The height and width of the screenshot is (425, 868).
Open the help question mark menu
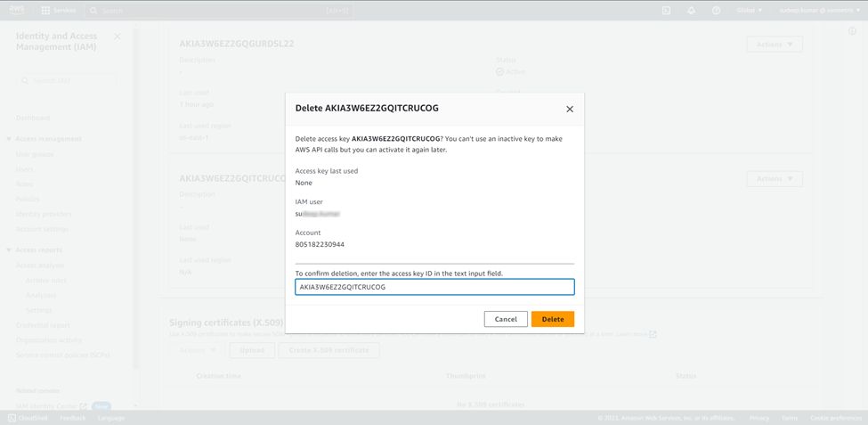716,11
